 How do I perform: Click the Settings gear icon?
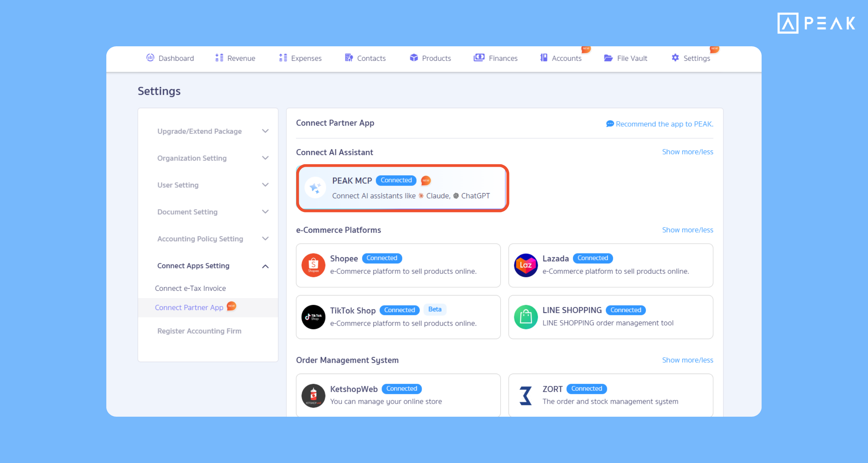click(675, 58)
